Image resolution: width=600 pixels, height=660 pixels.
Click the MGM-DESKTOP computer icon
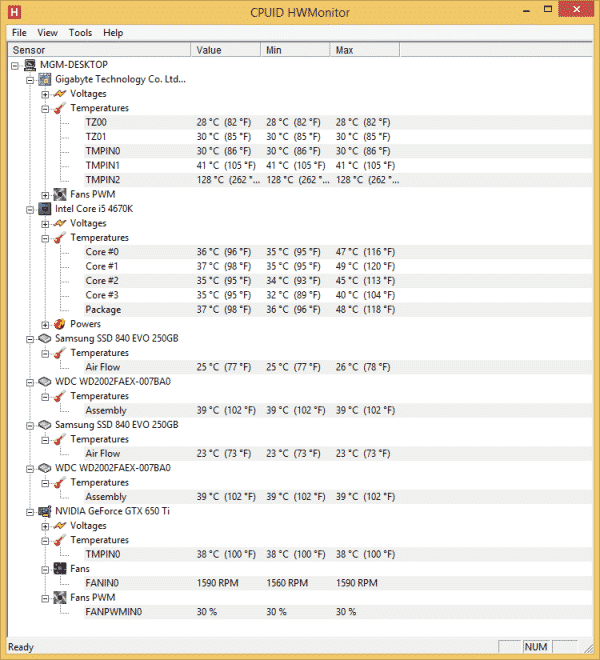[30, 65]
